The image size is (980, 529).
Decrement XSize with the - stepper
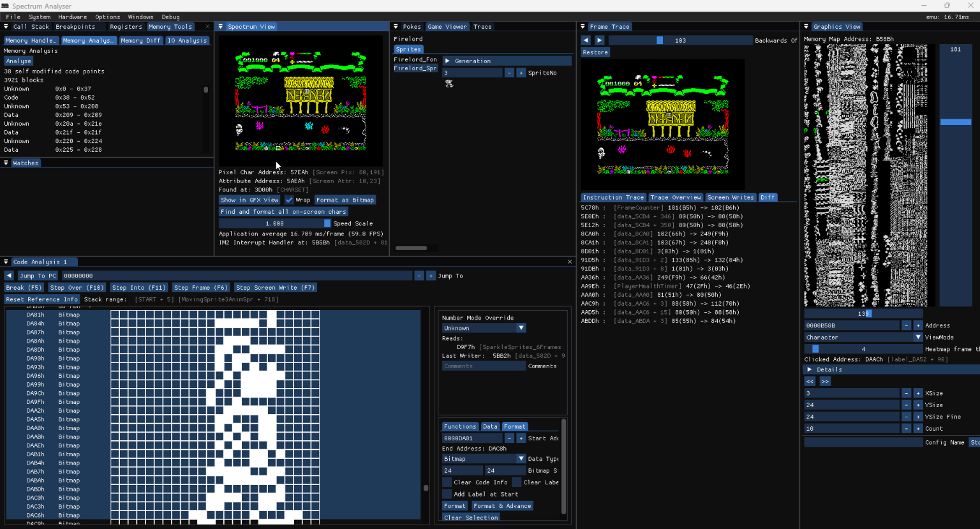906,393
